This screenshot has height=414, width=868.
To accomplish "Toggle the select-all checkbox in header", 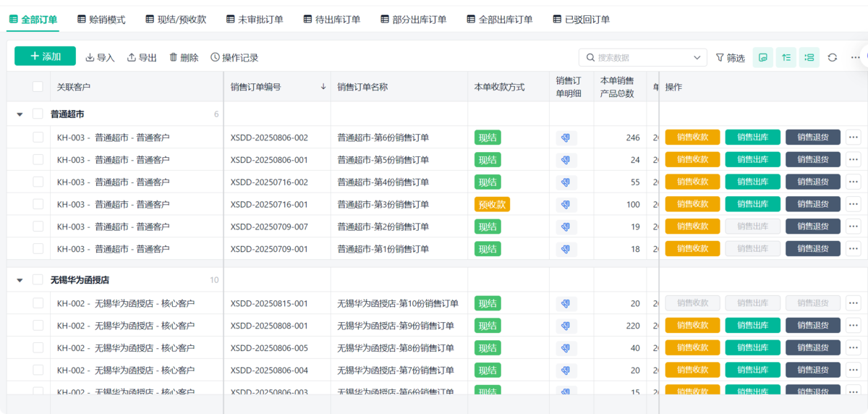I will pos(38,87).
